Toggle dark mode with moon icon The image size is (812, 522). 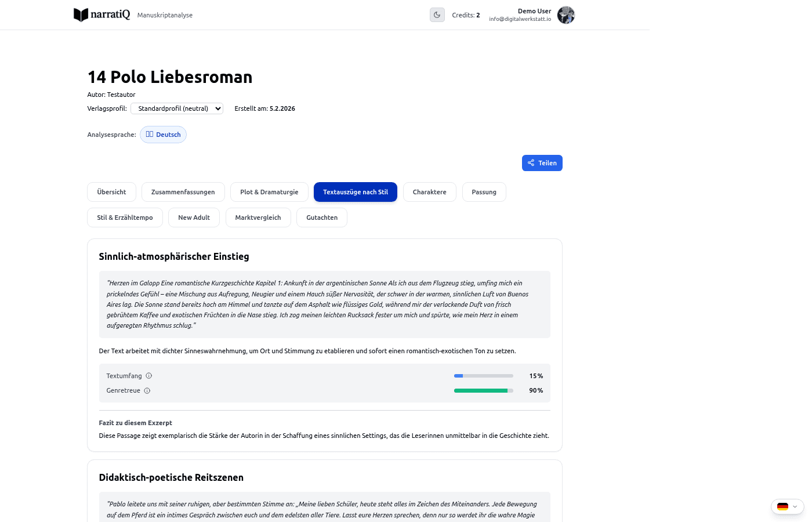437,15
